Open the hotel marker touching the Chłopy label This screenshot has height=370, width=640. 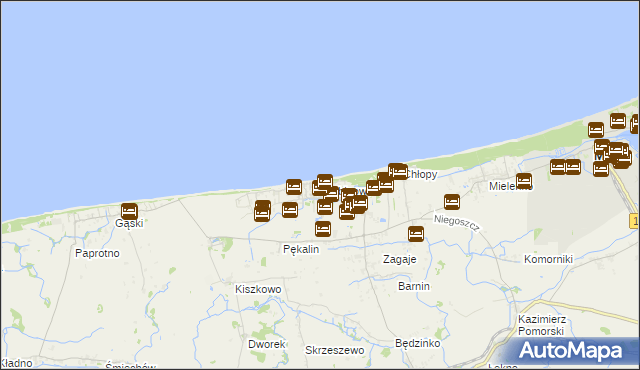pos(400,171)
